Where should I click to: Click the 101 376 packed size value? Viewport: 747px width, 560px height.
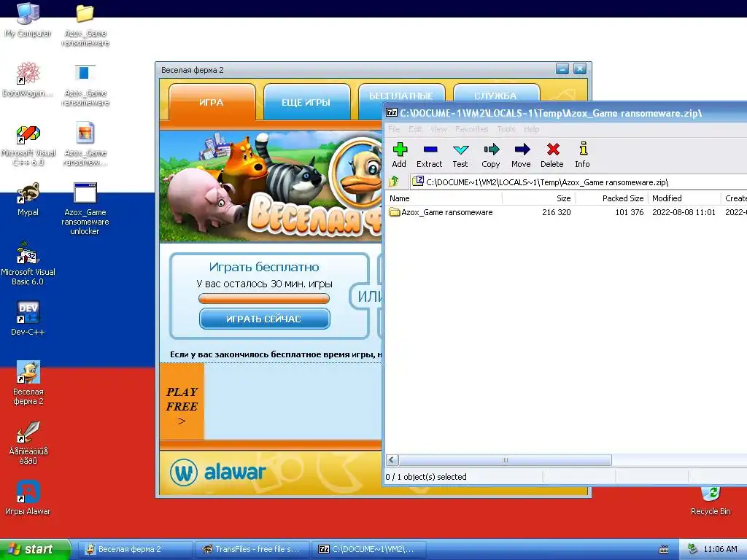click(630, 212)
